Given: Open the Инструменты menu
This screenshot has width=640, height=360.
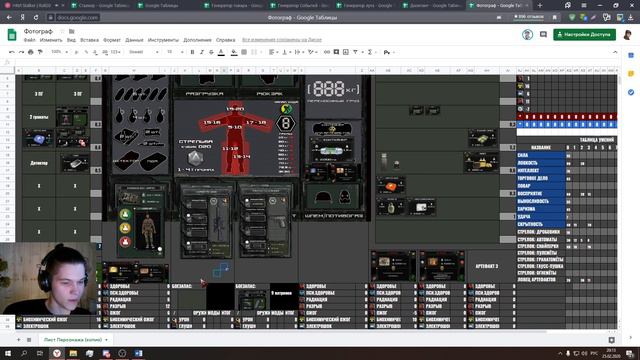Looking at the screenshot, I should (x=163, y=40).
